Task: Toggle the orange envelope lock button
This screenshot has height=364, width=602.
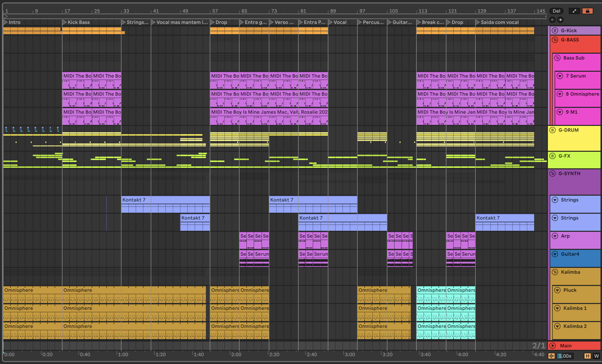Action: pos(588,11)
